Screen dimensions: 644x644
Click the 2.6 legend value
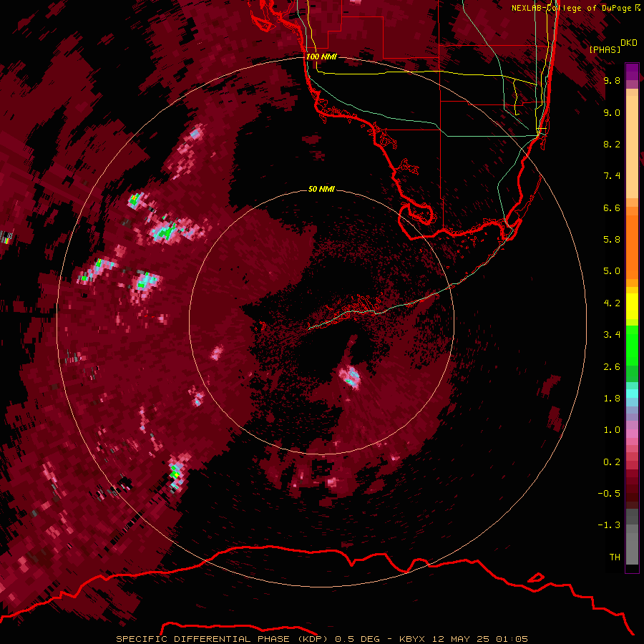click(x=612, y=367)
